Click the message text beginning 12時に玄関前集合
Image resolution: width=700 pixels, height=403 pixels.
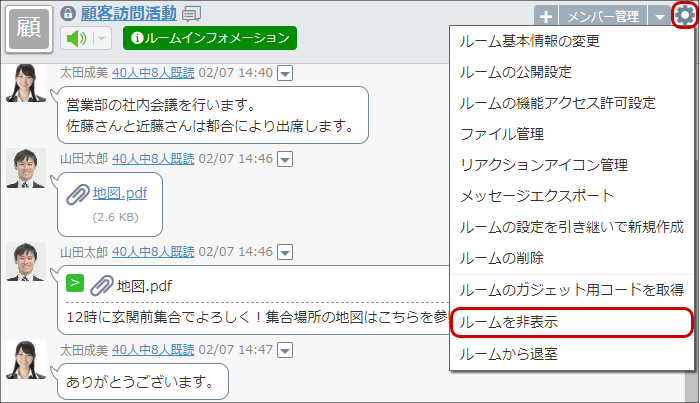tap(257, 317)
